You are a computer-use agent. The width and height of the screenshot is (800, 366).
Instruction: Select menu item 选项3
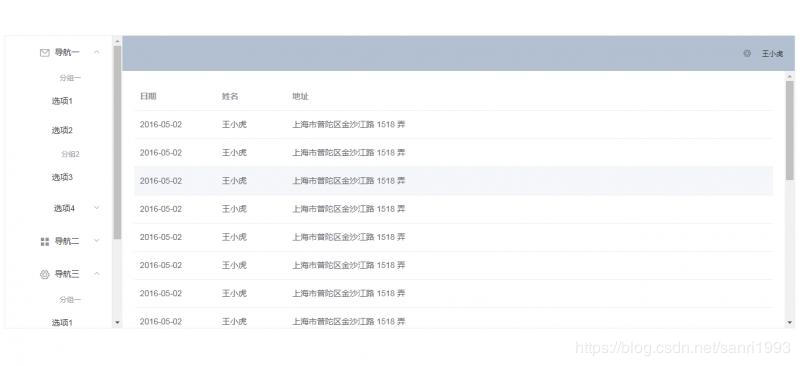[62, 177]
